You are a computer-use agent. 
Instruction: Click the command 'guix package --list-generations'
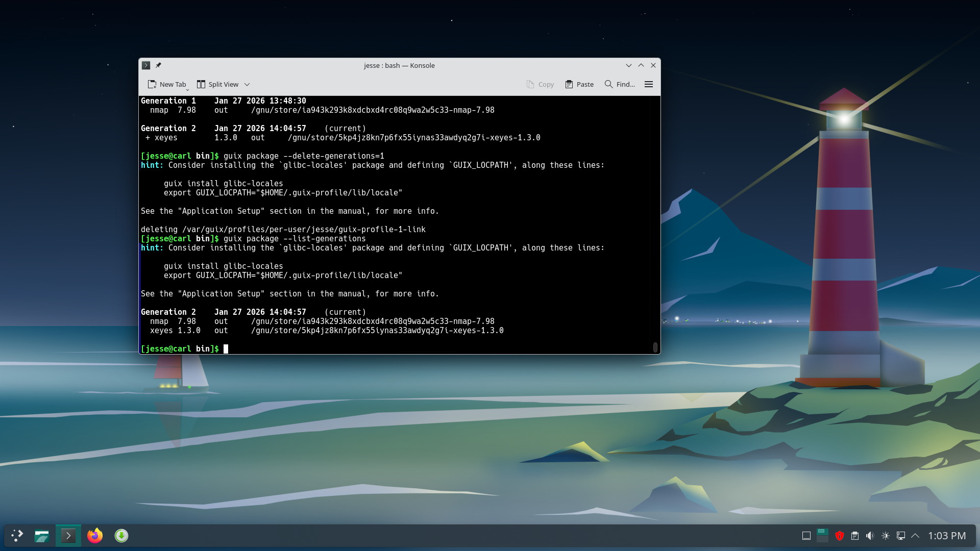(x=295, y=239)
